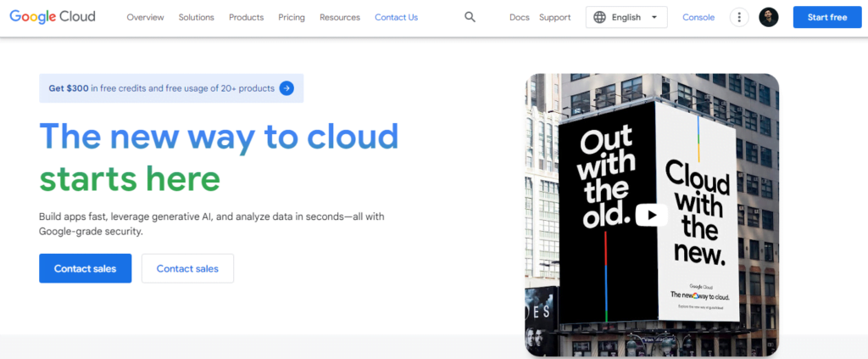Click the Google Cloud logo
This screenshot has height=359, width=868.
[53, 17]
